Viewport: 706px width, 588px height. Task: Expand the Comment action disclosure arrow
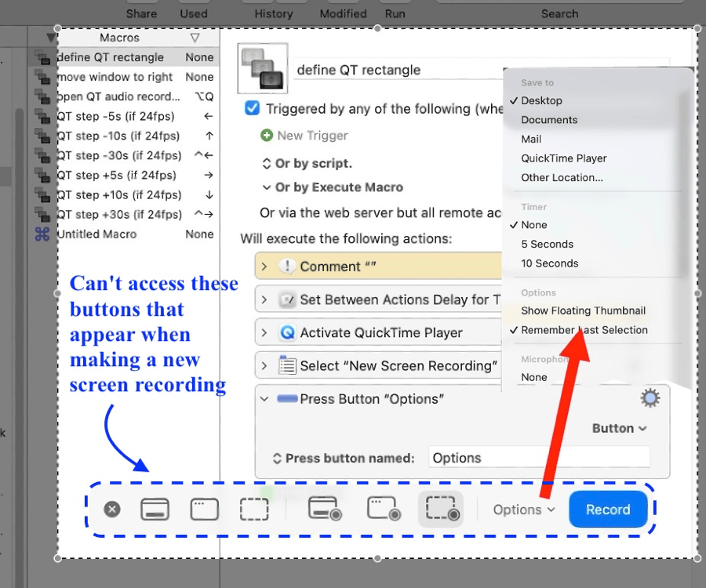coord(264,267)
